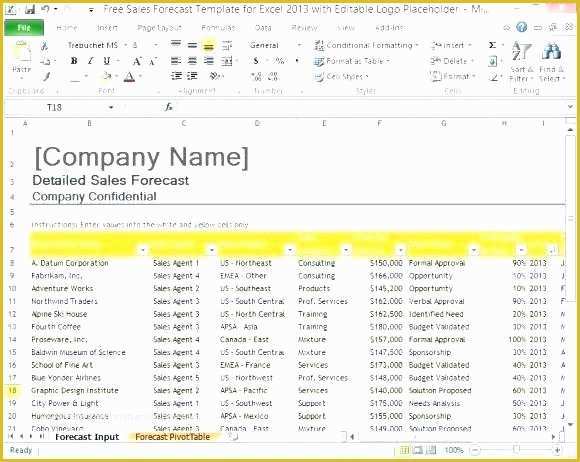This screenshot has width=580, height=462.
Task: Click the Insert cells button
Action: click(x=452, y=45)
